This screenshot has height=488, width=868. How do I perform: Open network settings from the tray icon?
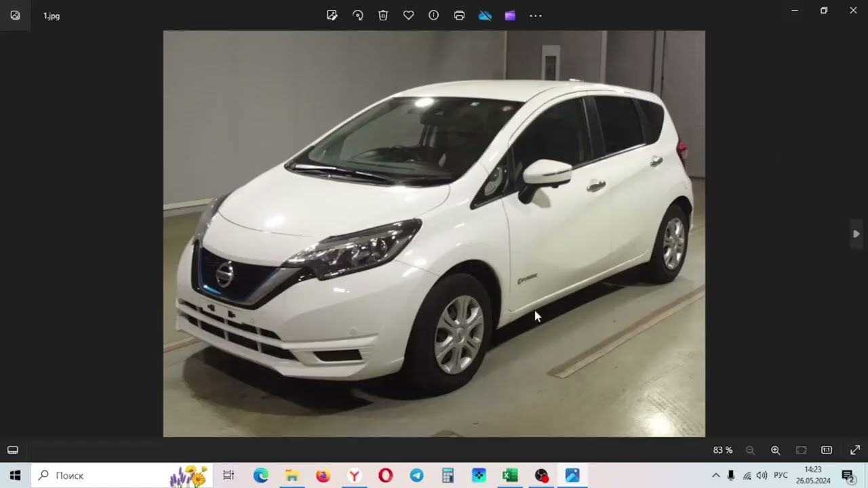747,475
